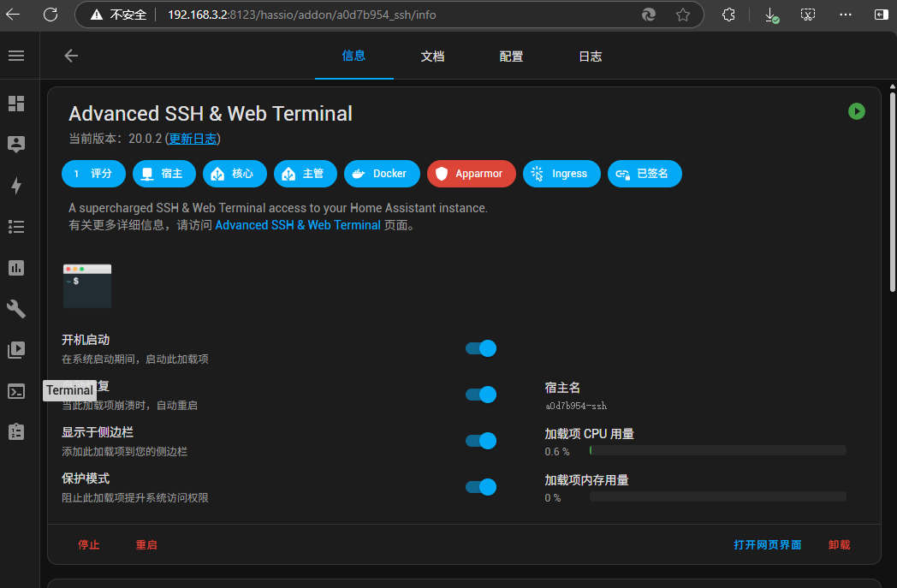Disable the 保护模式 toggle
The image size is (897, 588).
point(481,487)
